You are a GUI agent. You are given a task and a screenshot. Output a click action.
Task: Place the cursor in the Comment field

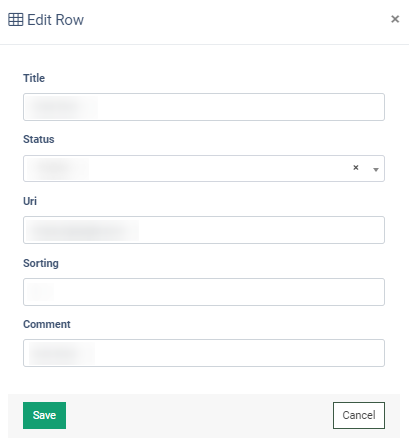point(204,353)
